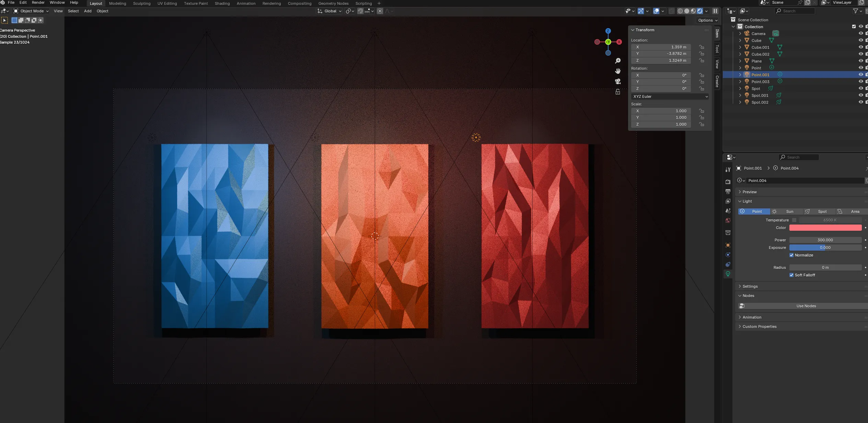Screen dimensions: 868x423
Task: Open the Render properties tab icon
Action: tap(728, 182)
